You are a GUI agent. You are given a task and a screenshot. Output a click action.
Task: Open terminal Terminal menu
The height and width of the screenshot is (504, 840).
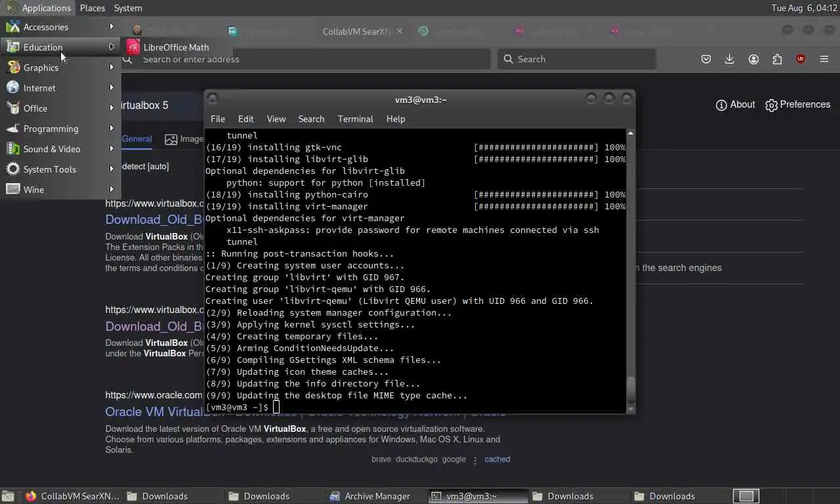pos(356,119)
